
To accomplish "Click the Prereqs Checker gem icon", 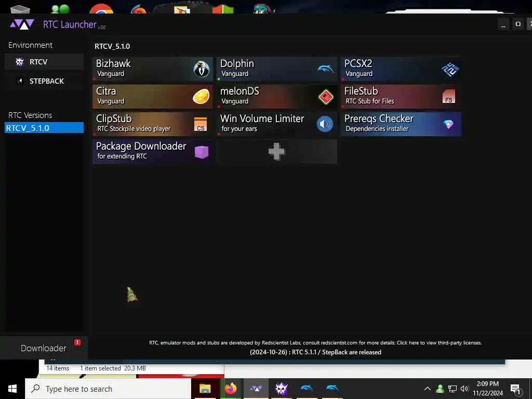I will tap(448, 124).
